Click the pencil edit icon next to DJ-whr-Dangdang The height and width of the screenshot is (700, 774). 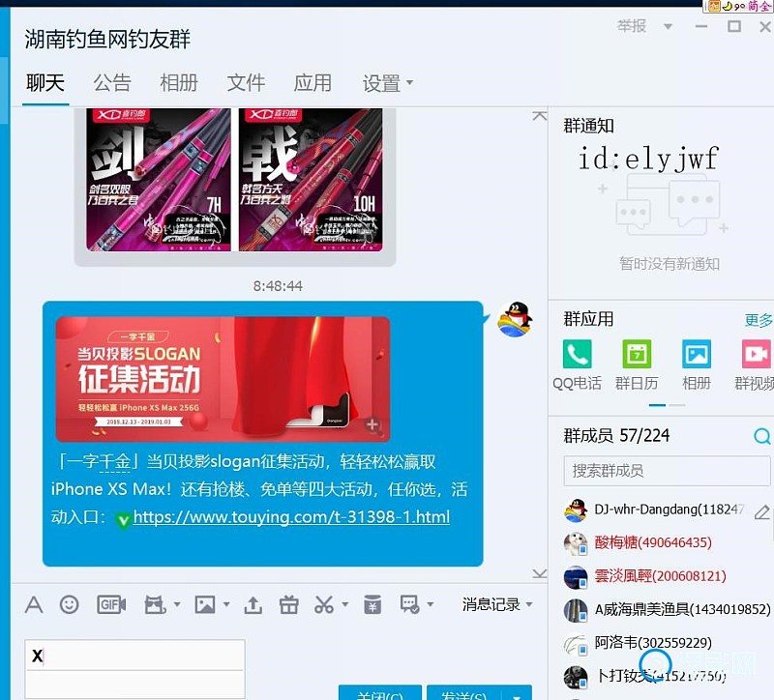(x=761, y=512)
